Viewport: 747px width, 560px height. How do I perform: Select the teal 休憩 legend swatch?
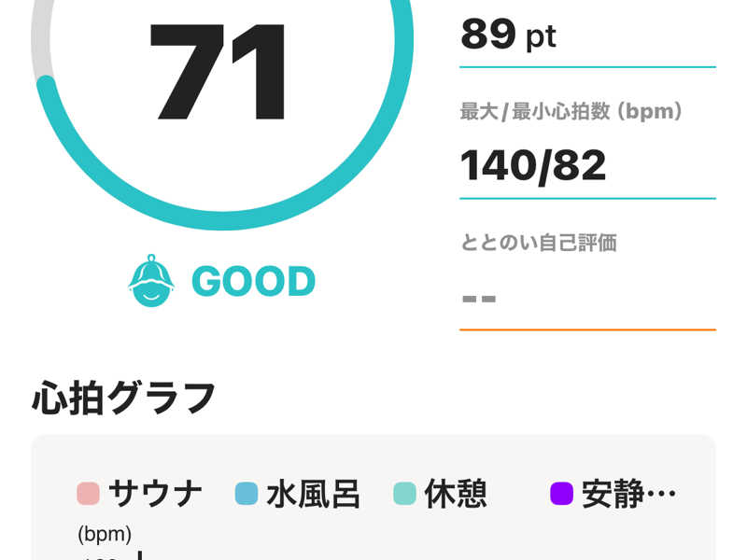coord(404,494)
